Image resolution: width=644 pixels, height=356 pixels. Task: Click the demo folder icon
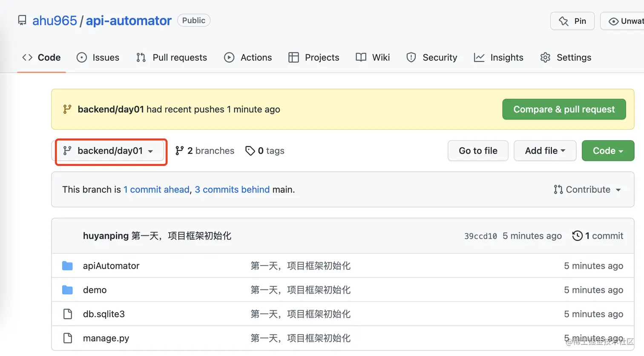[x=67, y=290]
